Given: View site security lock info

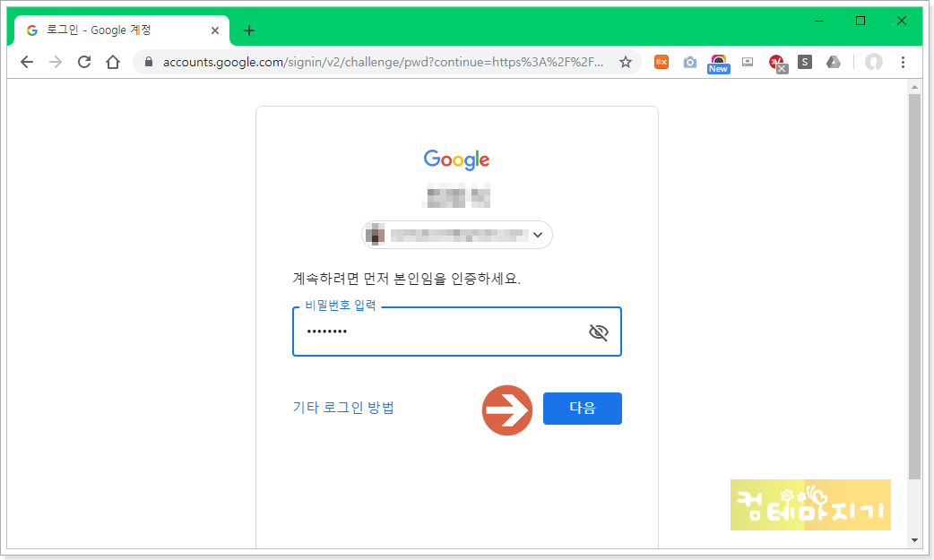Looking at the screenshot, I should click(x=149, y=62).
